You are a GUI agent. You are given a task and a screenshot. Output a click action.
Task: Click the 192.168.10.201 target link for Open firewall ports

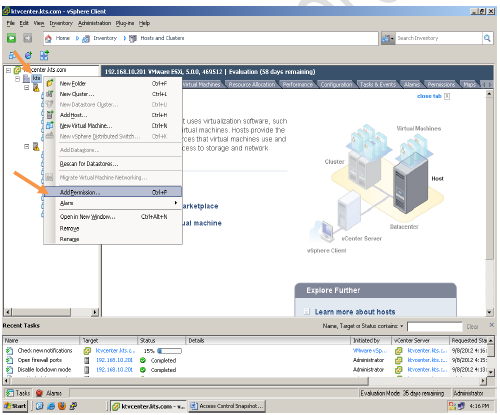[114, 360]
